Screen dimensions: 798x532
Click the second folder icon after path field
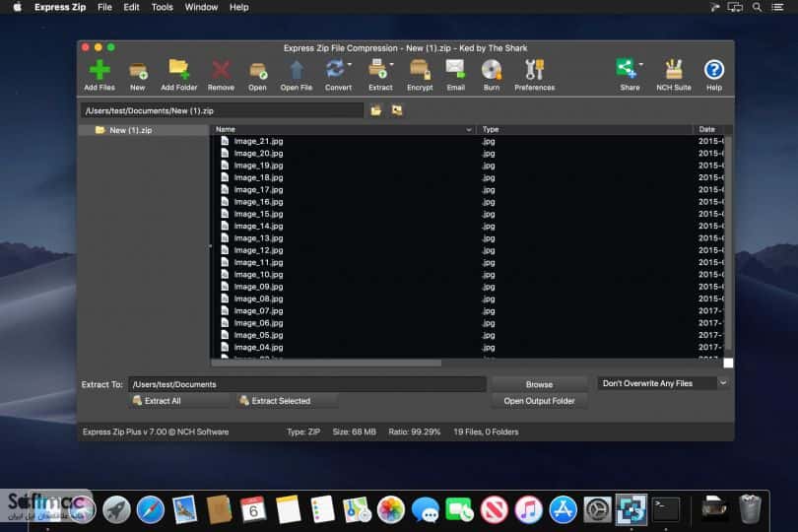397,110
